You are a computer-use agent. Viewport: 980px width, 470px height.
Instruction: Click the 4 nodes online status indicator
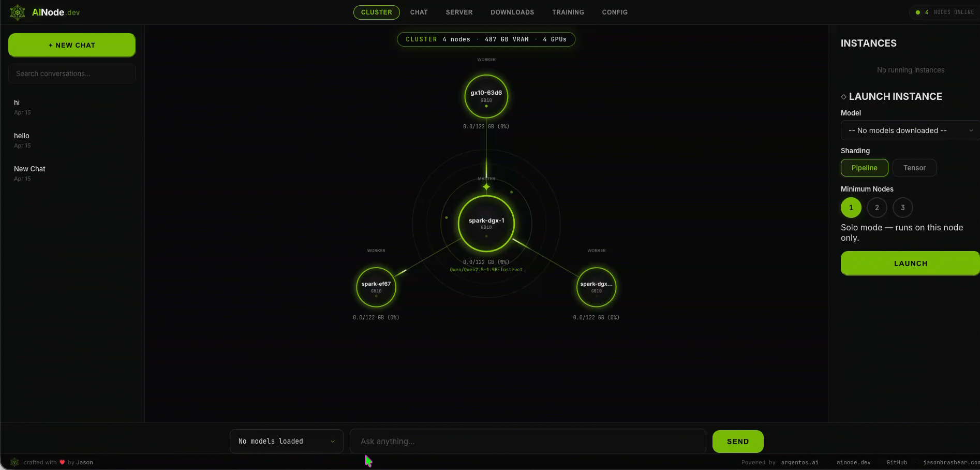pyautogui.click(x=944, y=12)
